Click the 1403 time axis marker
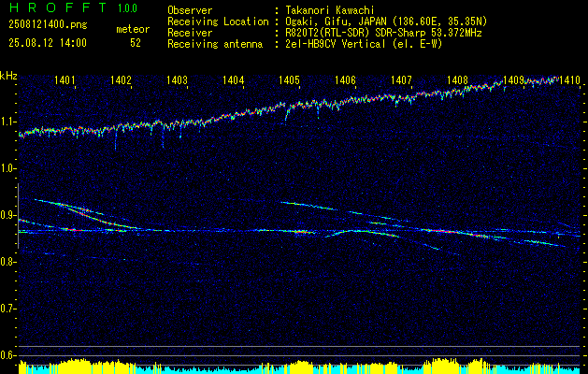Image resolution: width=588 pixels, height=374 pixels. [177, 79]
